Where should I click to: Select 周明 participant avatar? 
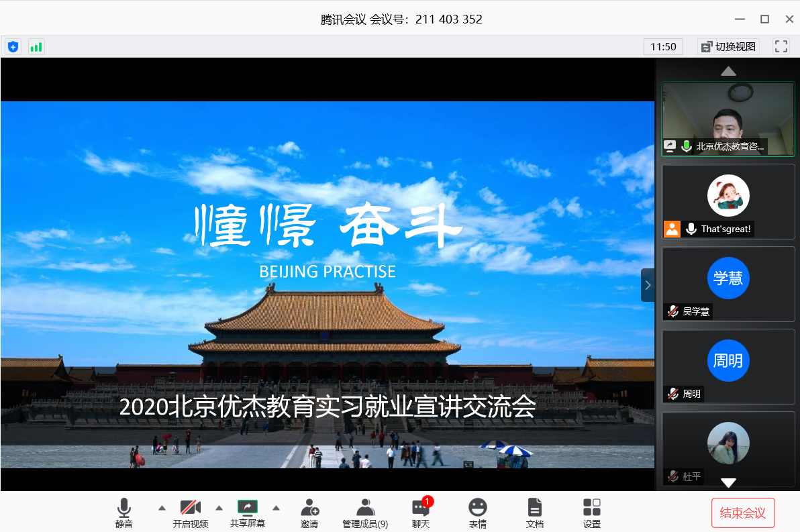(x=728, y=361)
